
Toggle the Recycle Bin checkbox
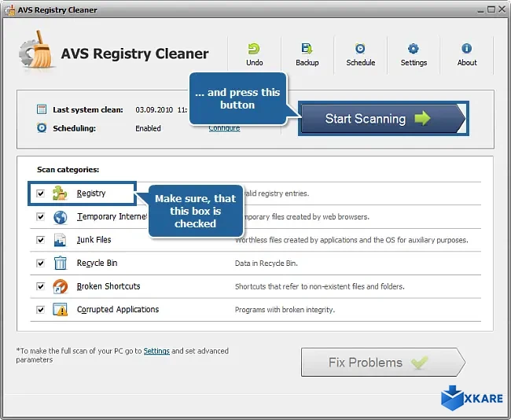click(x=40, y=263)
